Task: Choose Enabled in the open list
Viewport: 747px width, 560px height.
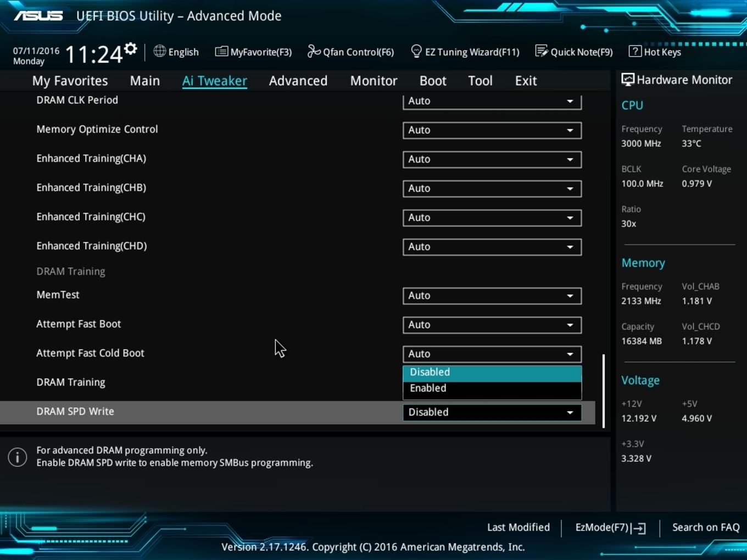Action: tap(492, 388)
